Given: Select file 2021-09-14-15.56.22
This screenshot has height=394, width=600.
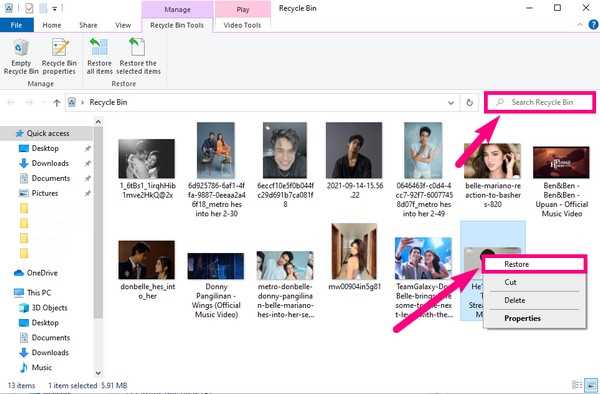Looking at the screenshot, I should pos(354,160).
